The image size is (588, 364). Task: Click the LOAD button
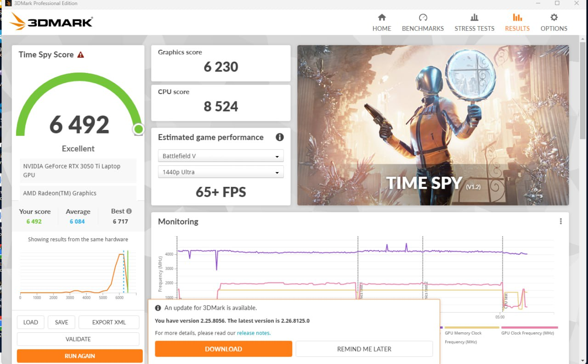pyautogui.click(x=31, y=322)
